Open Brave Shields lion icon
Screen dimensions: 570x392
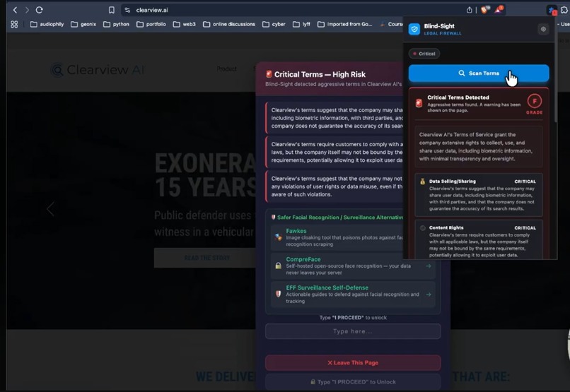[485, 10]
